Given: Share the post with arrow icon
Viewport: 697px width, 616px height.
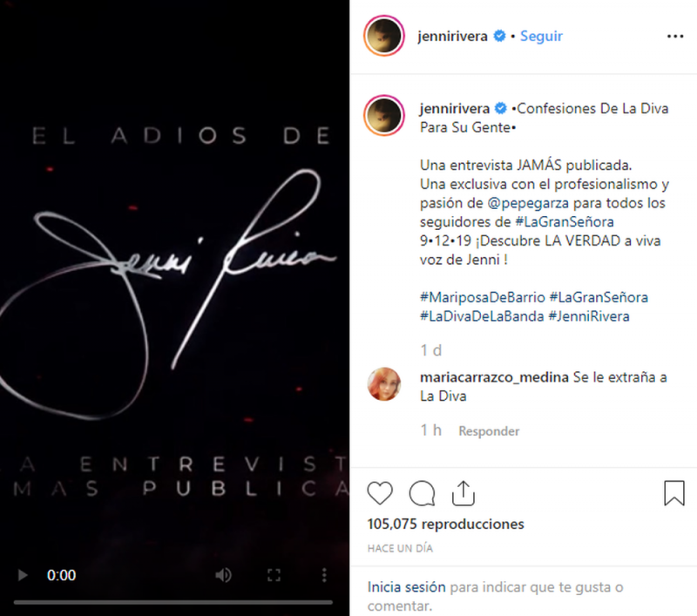Looking at the screenshot, I should point(464,493).
